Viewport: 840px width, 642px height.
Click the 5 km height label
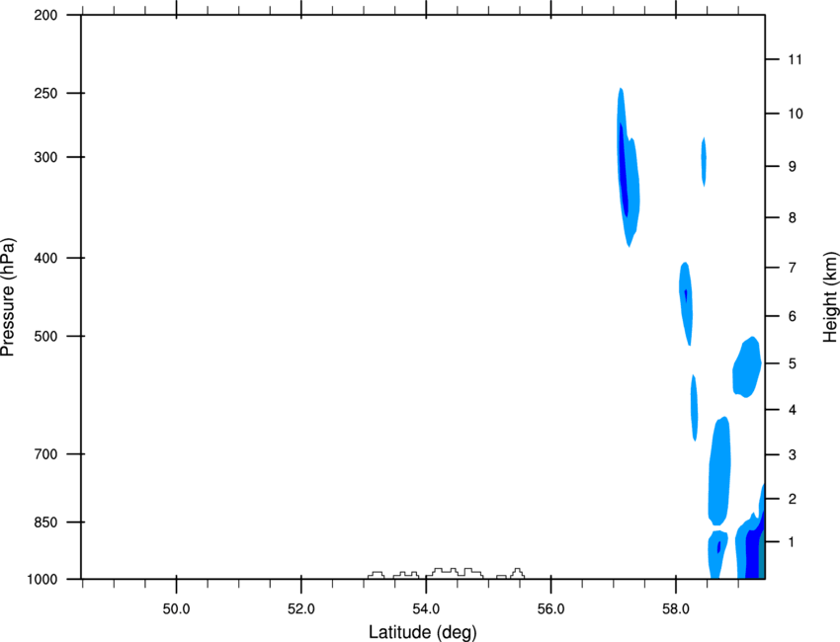point(793,363)
